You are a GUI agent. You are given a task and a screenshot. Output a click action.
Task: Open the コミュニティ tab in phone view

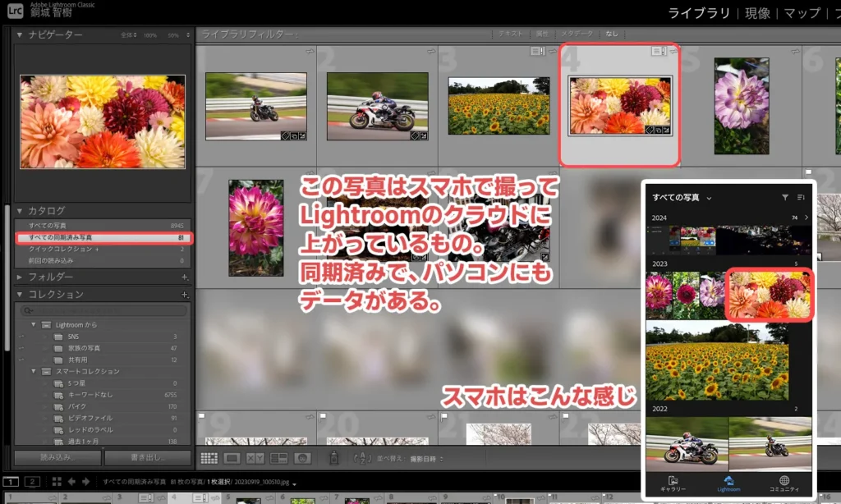pos(784,484)
